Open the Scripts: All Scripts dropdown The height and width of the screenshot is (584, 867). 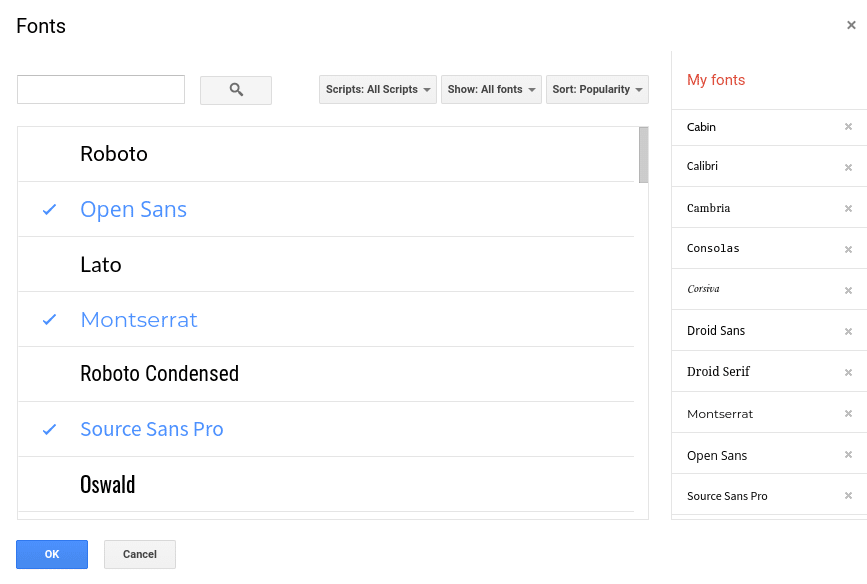point(378,90)
